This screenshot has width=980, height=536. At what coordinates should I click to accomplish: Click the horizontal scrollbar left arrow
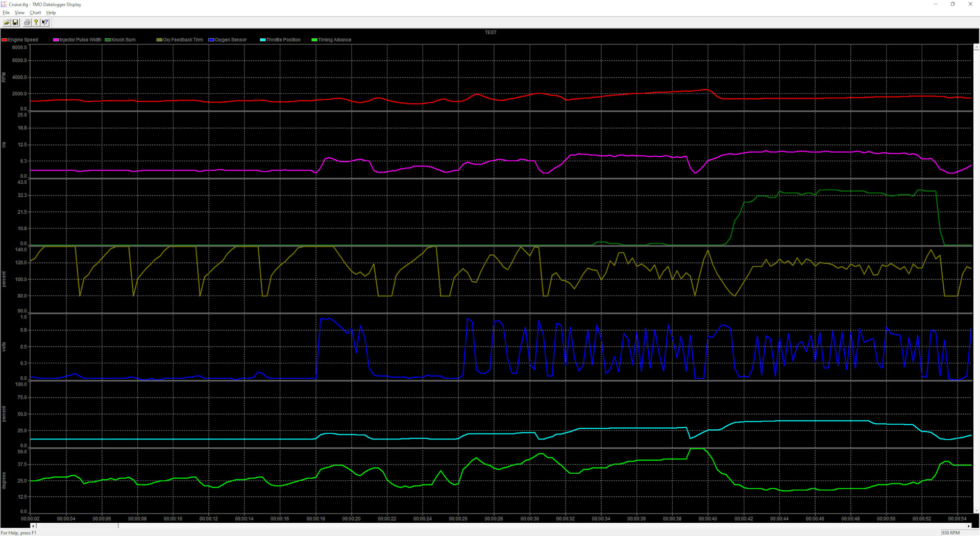34,526
